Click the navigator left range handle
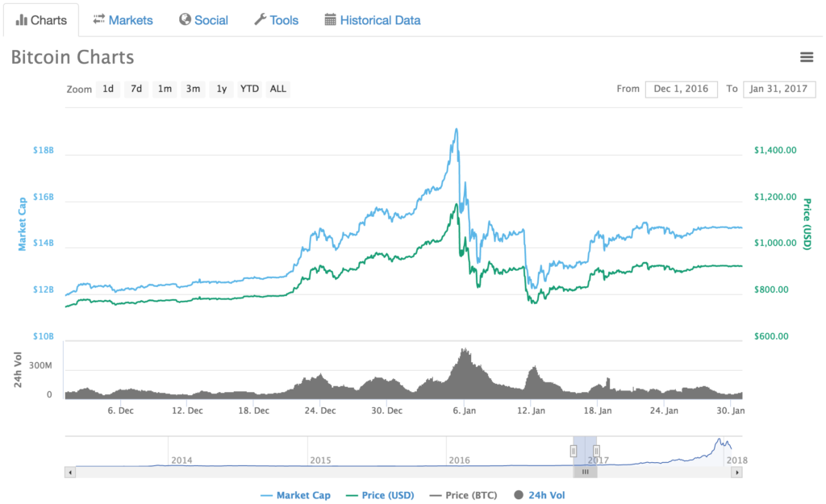 [x=574, y=451]
